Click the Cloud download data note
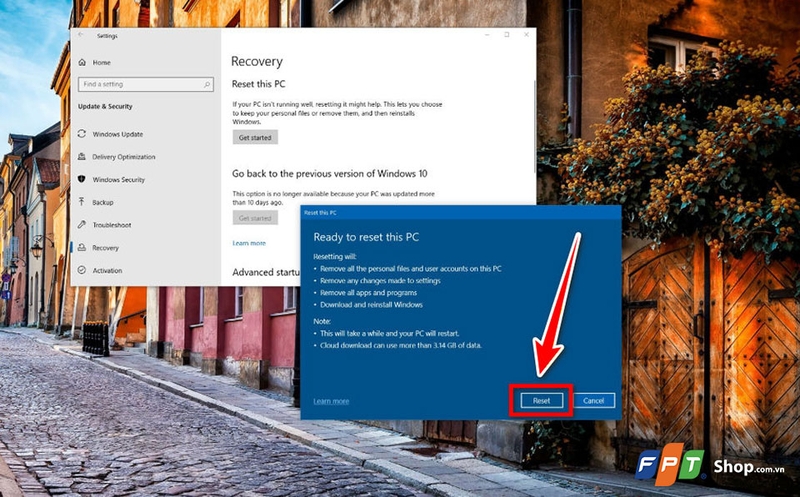The width and height of the screenshot is (800, 497). [401, 345]
